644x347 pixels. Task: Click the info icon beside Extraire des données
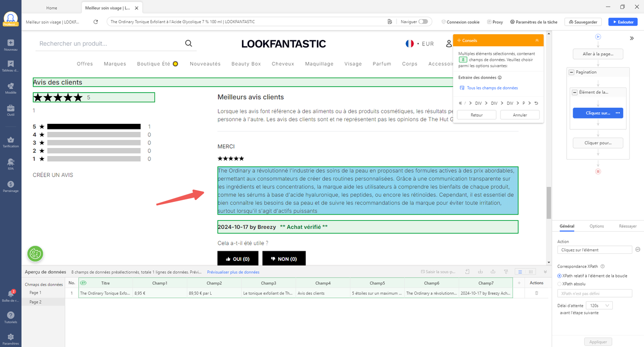tap(500, 78)
